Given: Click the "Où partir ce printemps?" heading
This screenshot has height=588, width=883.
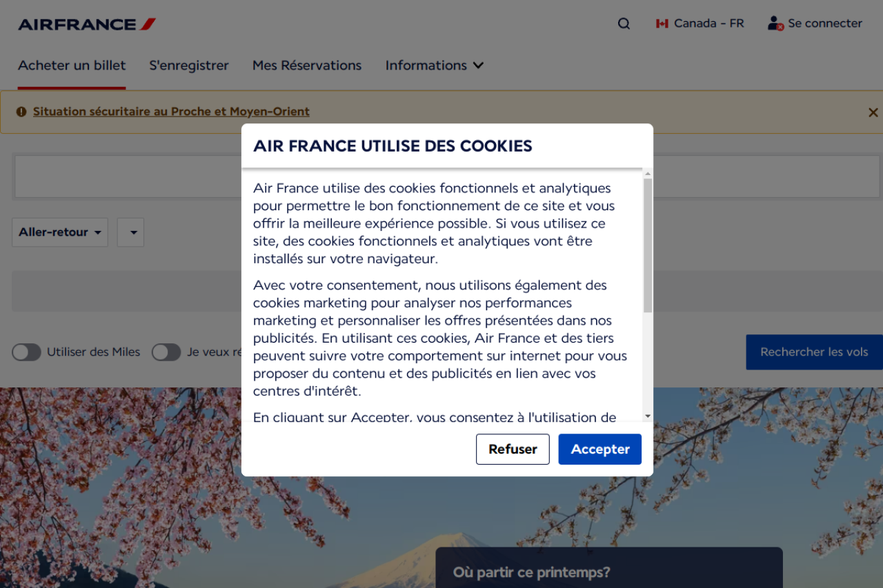Looking at the screenshot, I should [x=531, y=572].
